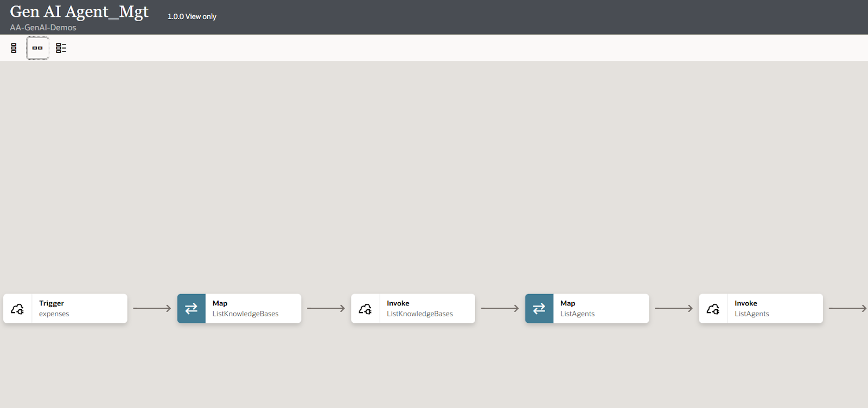Select the 'Trigger' label on the expenses node
868x408 pixels.
coord(52,303)
